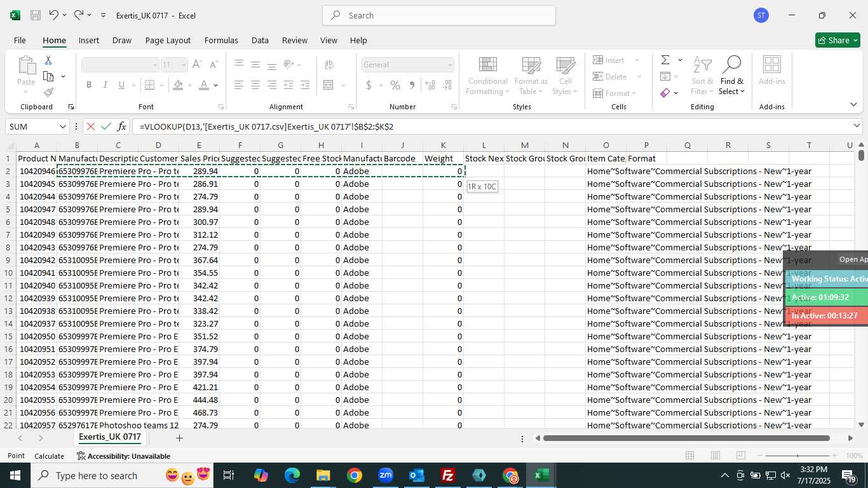This screenshot has height=488, width=868.
Task: Select the Exertis_UK 0717 sheet tab
Action: click(110, 437)
